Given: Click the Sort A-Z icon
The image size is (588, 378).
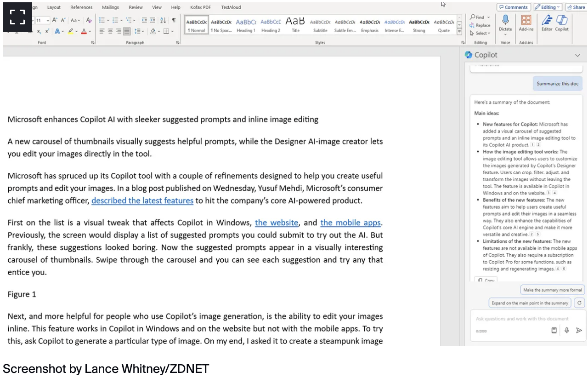Looking at the screenshot, I should pyautogui.click(x=163, y=20).
